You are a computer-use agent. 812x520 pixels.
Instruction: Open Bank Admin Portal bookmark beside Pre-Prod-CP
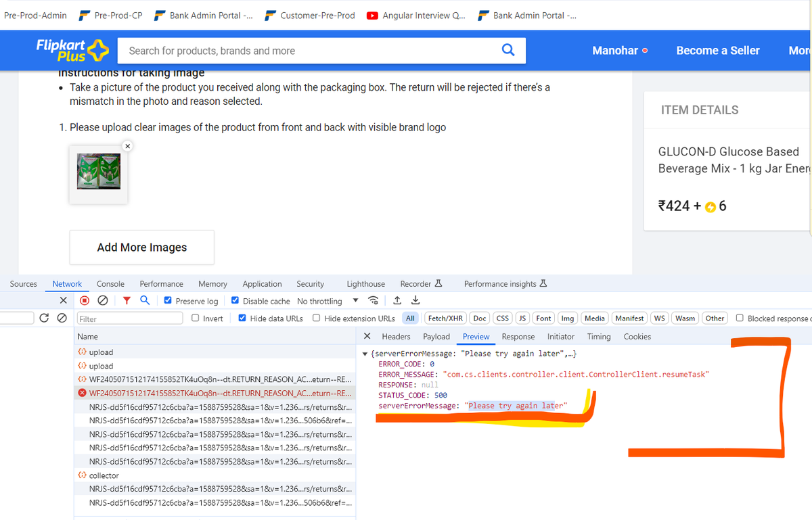(204, 15)
